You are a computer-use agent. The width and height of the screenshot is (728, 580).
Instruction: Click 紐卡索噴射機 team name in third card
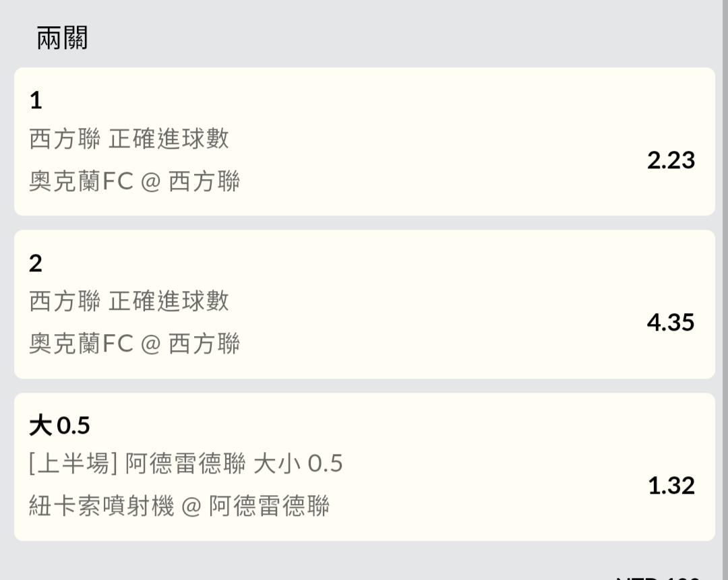(x=101, y=506)
